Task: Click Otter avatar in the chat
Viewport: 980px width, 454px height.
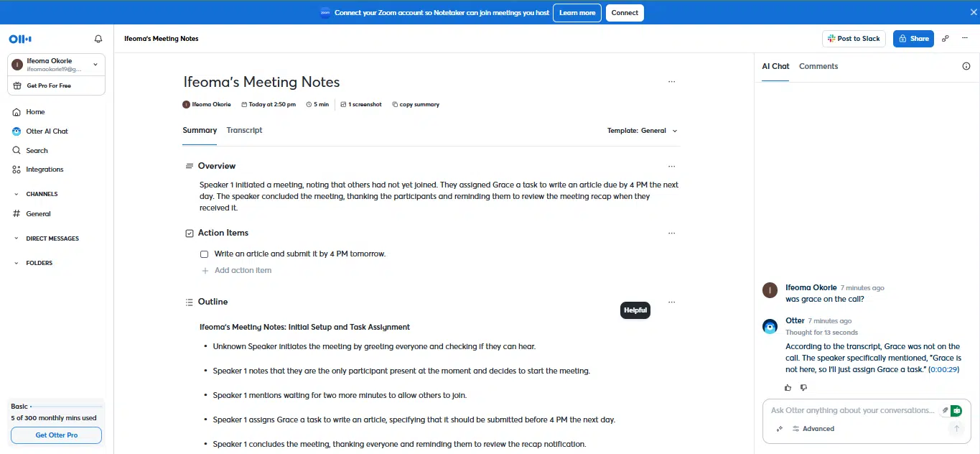Action: [x=770, y=327]
